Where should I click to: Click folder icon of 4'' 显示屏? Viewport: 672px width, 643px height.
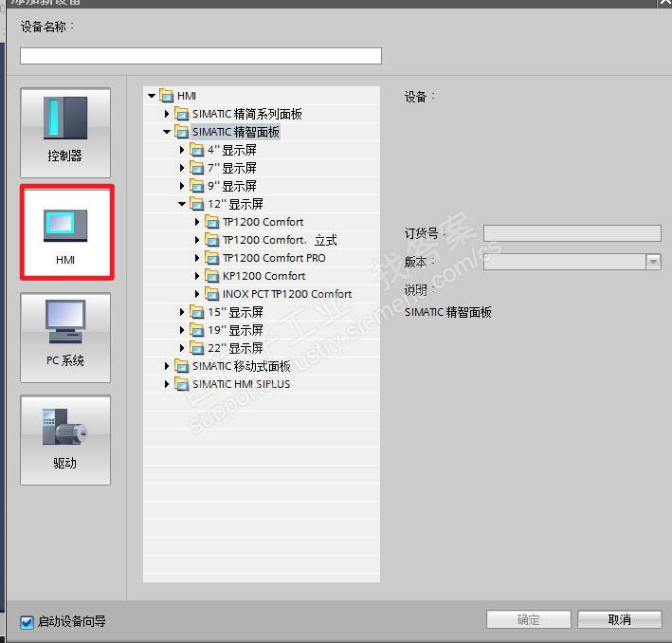pyautogui.click(x=197, y=150)
